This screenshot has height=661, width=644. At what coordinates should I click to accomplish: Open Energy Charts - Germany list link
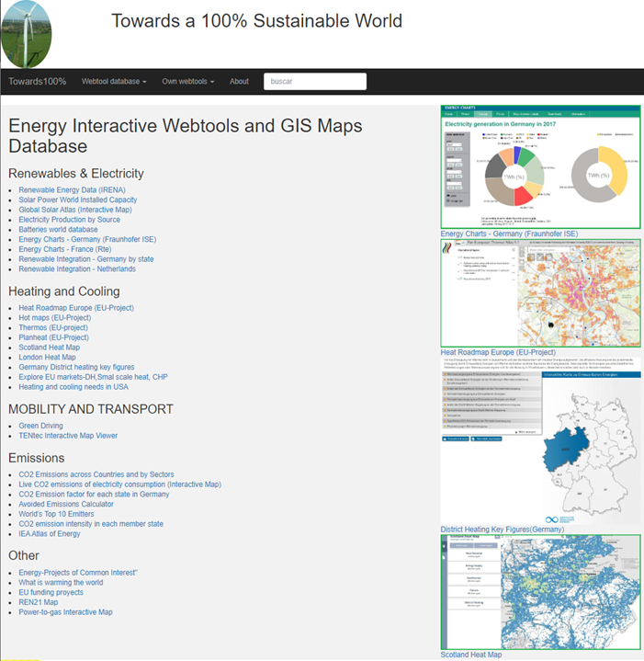tap(87, 239)
